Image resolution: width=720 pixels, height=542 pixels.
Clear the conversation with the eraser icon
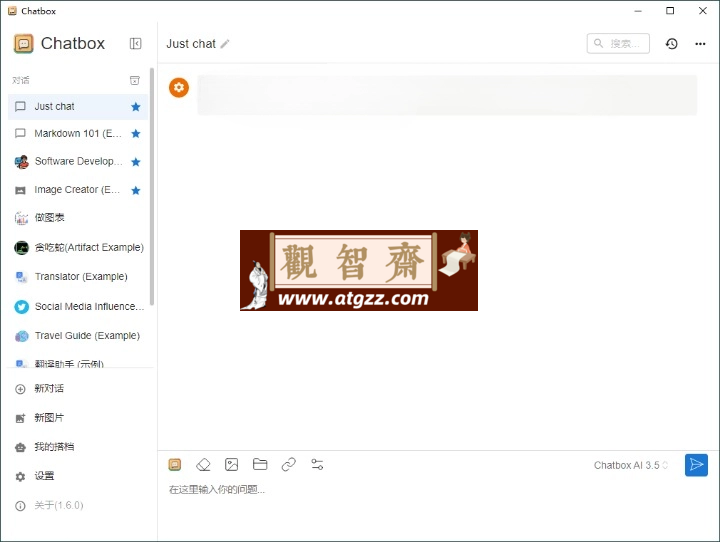coord(203,465)
